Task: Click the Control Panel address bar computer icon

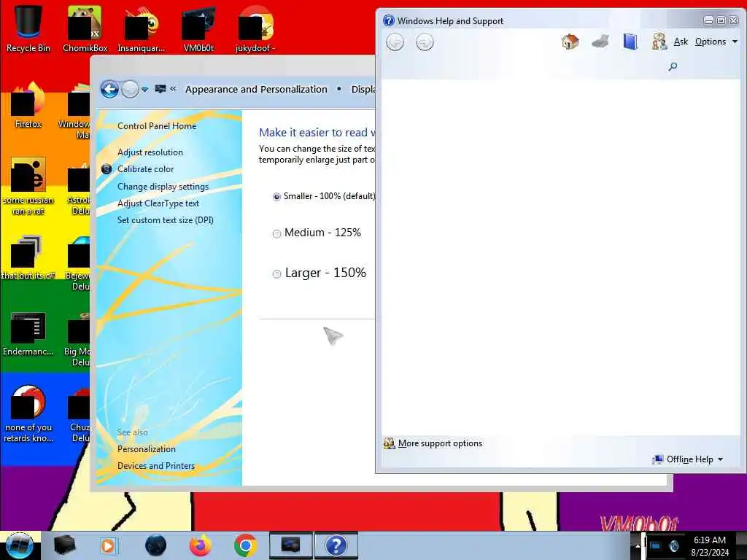Action: pyautogui.click(x=160, y=89)
